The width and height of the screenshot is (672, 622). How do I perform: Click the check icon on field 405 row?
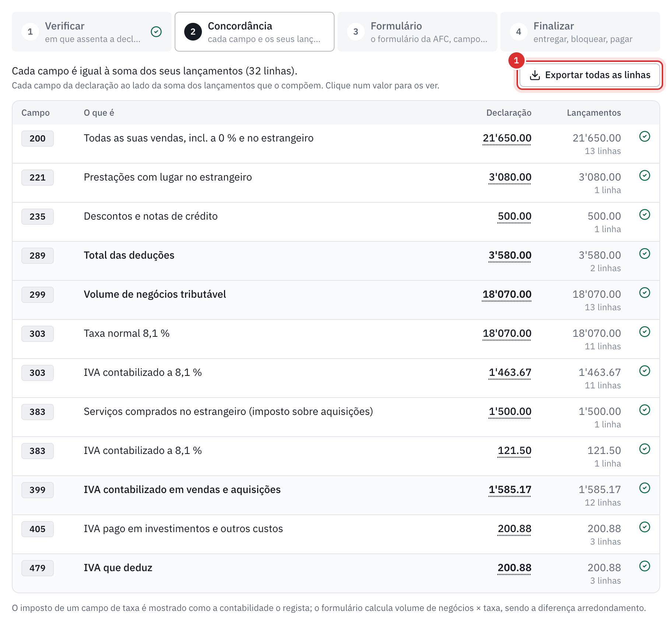click(644, 527)
